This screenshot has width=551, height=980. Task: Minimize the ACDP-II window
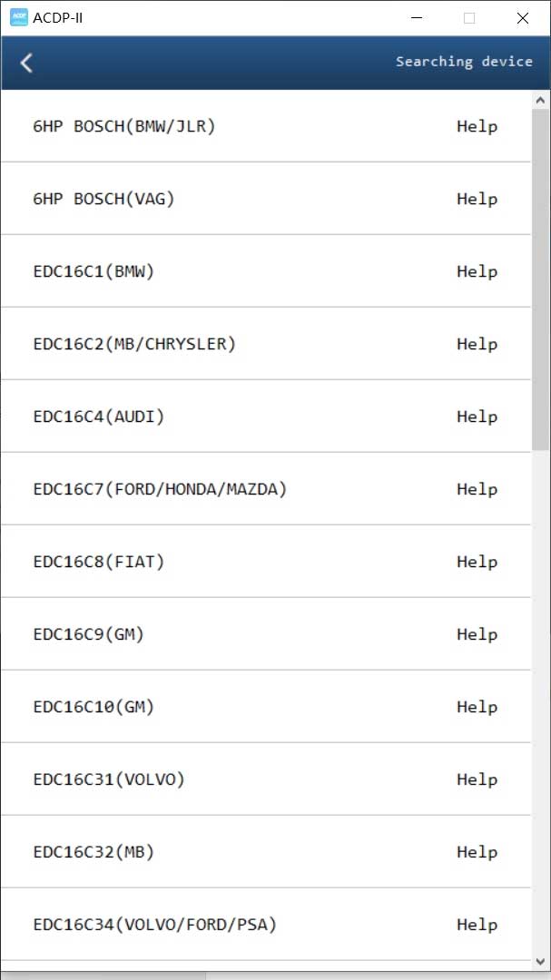417,17
